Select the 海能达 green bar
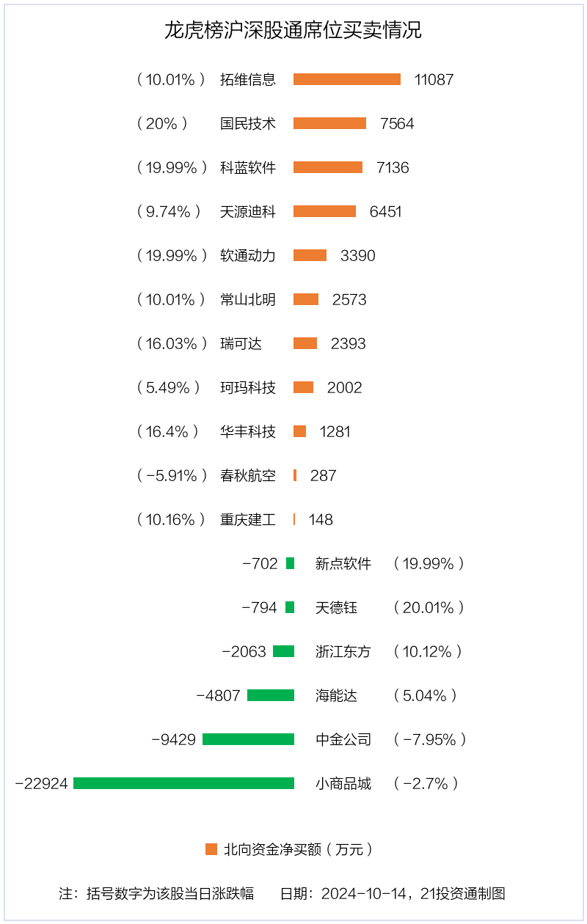 pos(271,695)
